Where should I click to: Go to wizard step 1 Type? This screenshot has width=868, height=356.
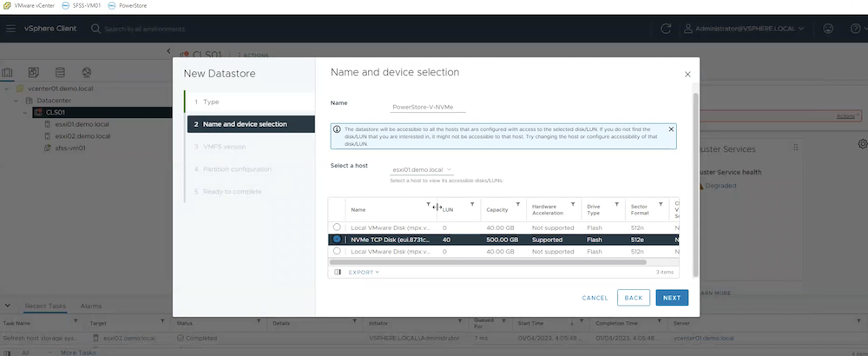pos(250,102)
